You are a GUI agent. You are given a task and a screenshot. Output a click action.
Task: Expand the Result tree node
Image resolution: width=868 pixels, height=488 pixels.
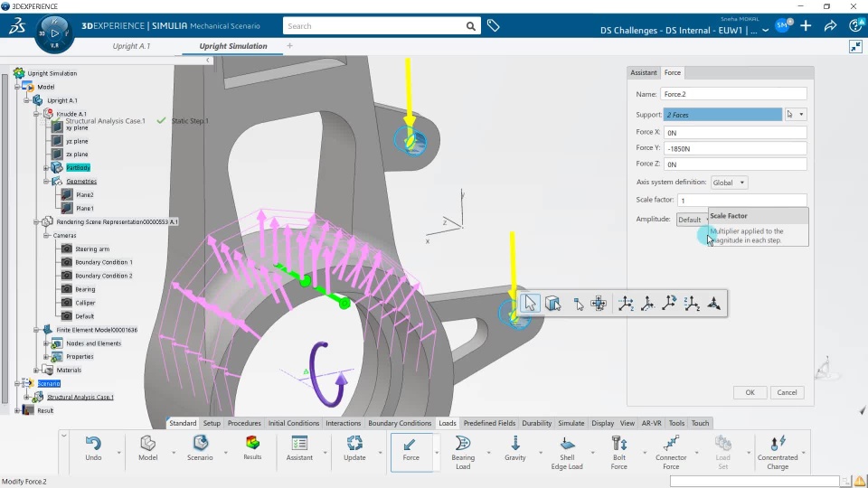[17, 410]
